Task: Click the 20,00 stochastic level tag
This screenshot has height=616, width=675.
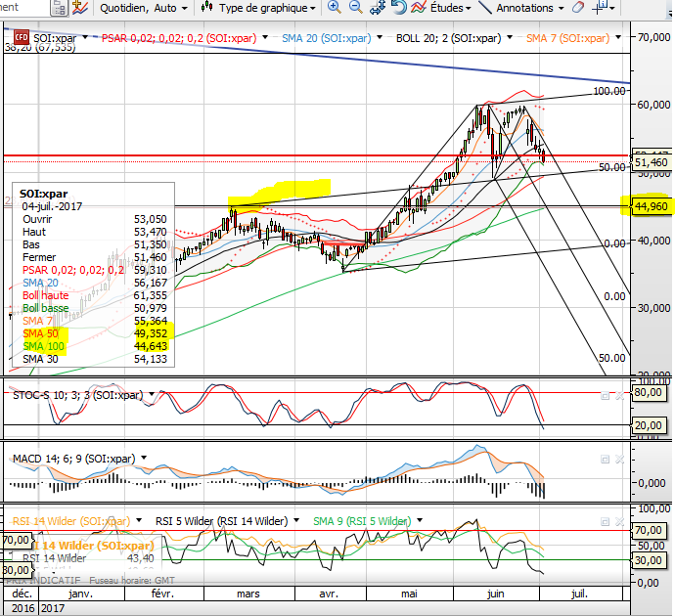Action: coord(648,425)
